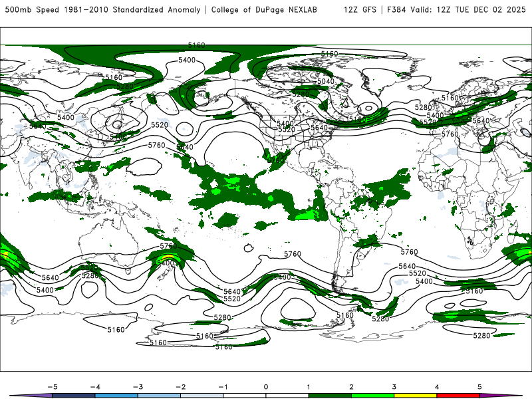Click the '12Z GFS' model run text
The image size is (532, 399).
point(360,9)
